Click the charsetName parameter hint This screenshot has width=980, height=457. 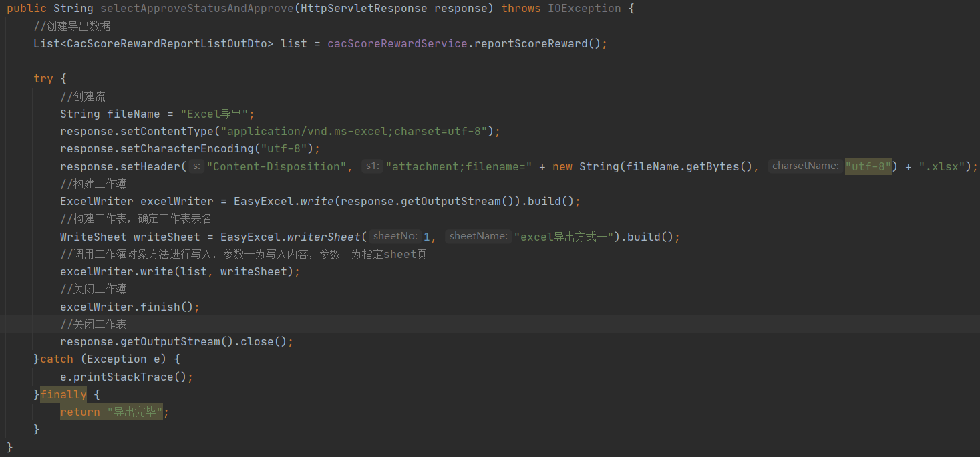click(805, 166)
